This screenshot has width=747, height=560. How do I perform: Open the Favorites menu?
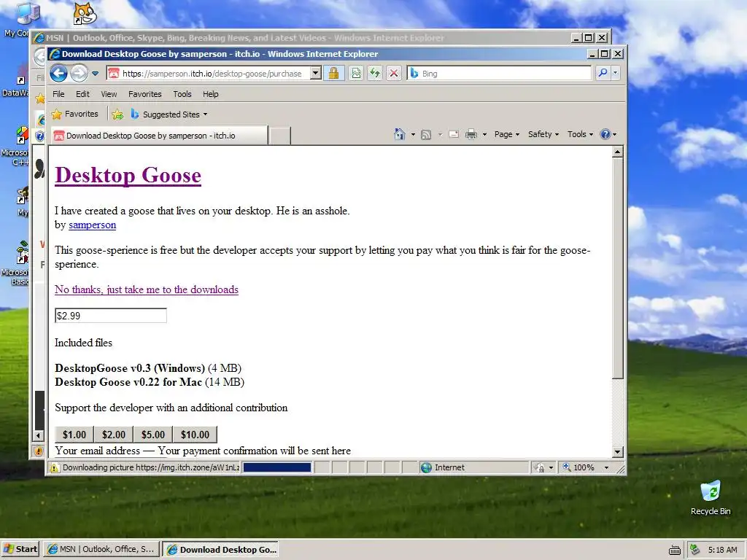pyautogui.click(x=145, y=94)
